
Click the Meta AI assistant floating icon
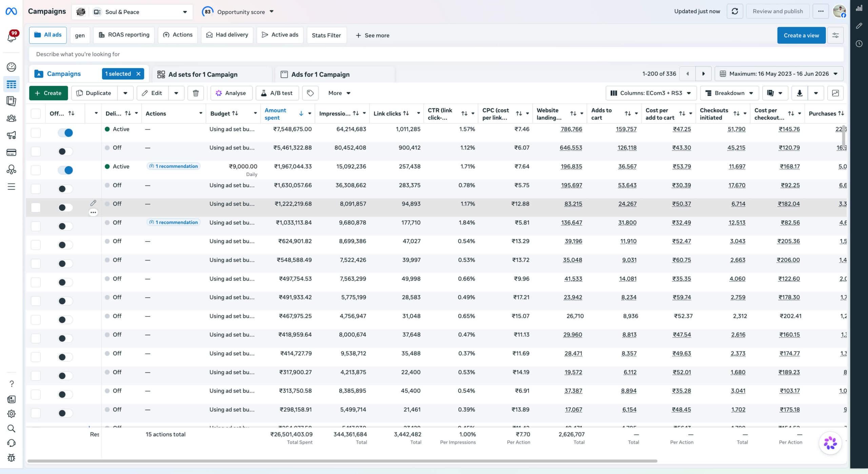pyautogui.click(x=830, y=443)
